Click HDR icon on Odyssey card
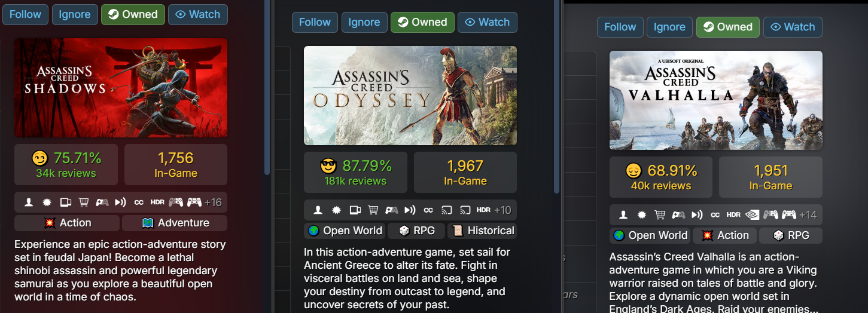 483,210
